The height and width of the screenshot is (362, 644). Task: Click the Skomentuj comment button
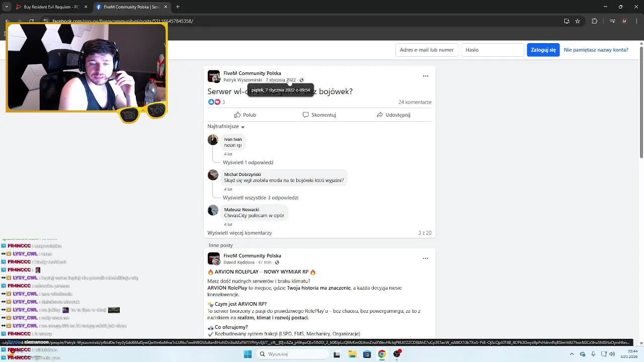(x=319, y=115)
